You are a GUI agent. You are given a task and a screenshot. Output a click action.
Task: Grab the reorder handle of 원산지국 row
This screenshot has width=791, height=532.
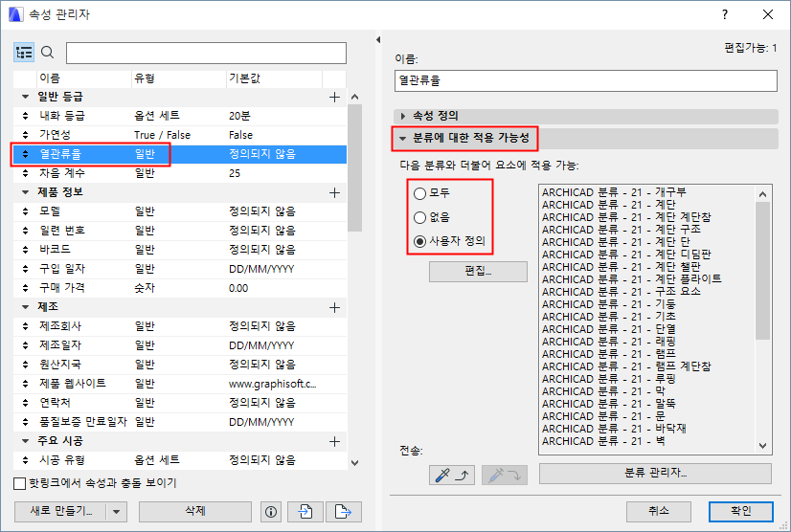coord(25,365)
